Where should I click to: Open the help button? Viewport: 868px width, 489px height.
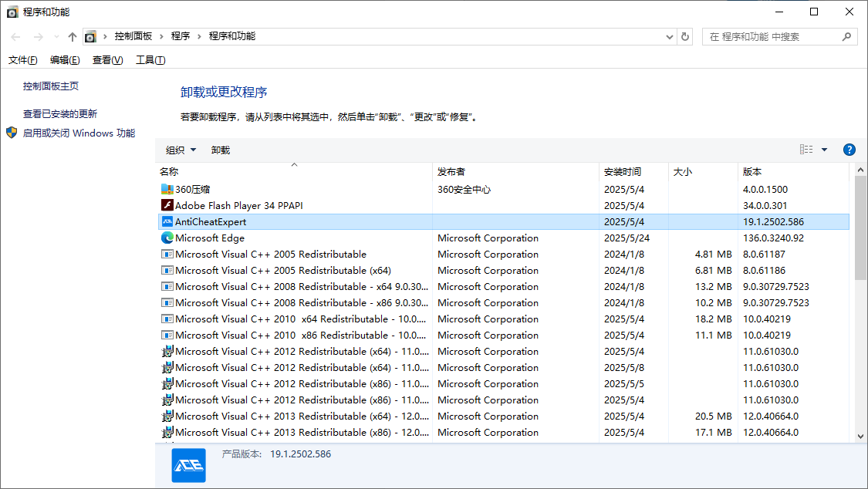849,150
